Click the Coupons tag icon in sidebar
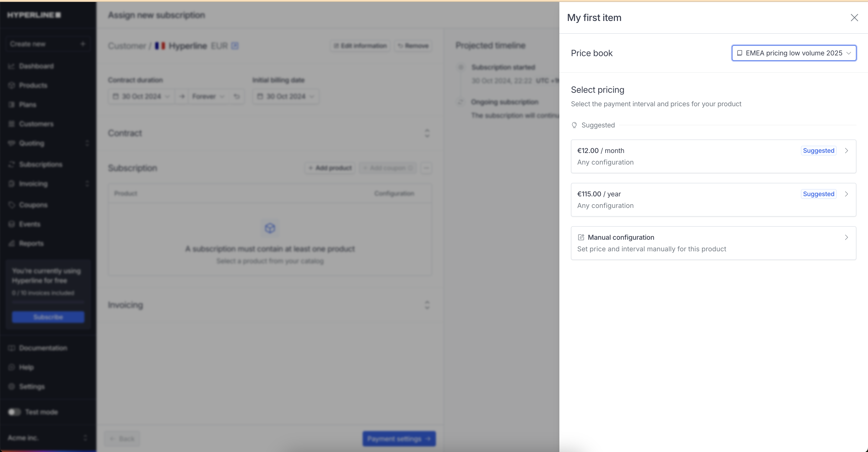Viewport: 868px width, 452px height. tap(12, 205)
